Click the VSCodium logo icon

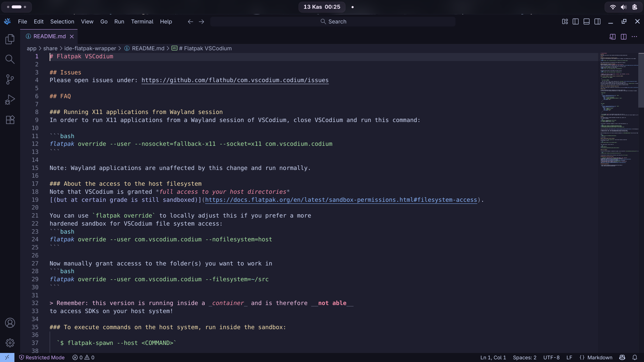[x=7, y=21]
